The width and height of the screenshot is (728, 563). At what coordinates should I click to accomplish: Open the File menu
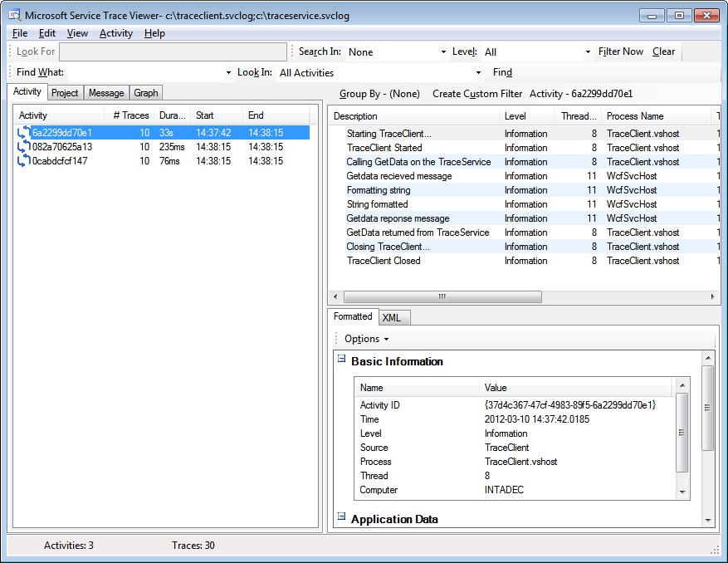[x=20, y=33]
